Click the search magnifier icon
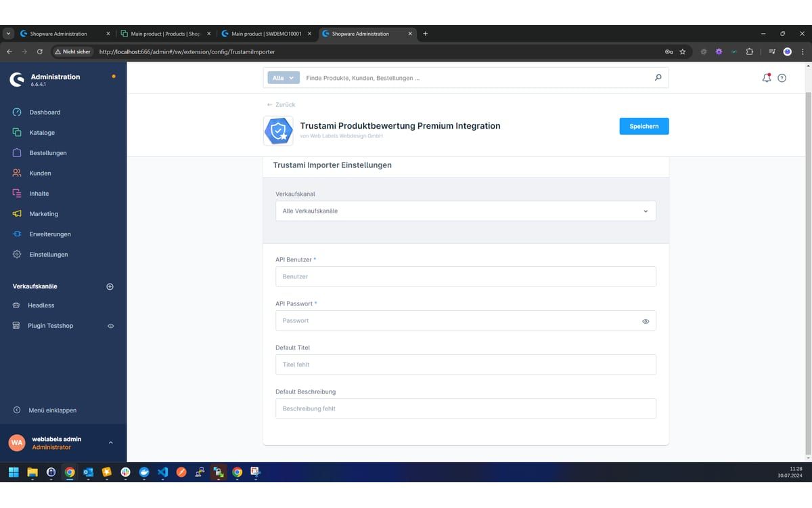Viewport: 812px width, 508px height. pyautogui.click(x=658, y=78)
